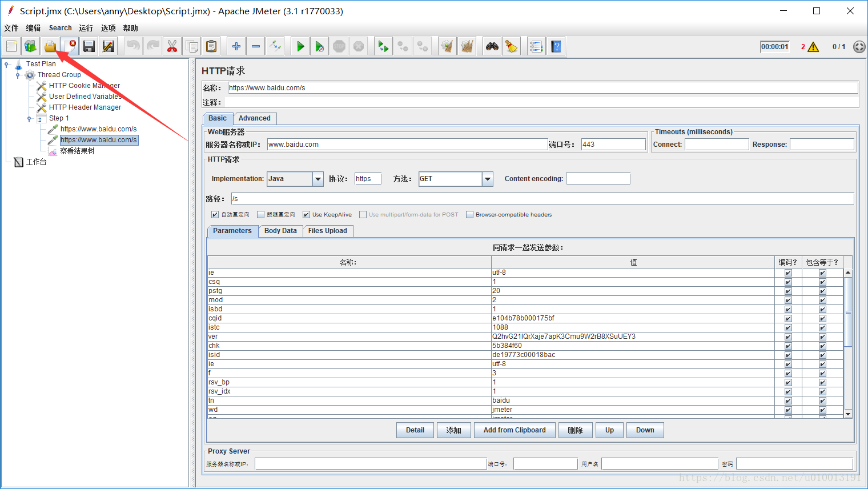Toggle 编码 checkbox for csq row
The height and width of the screenshot is (489, 868).
pos(788,282)
